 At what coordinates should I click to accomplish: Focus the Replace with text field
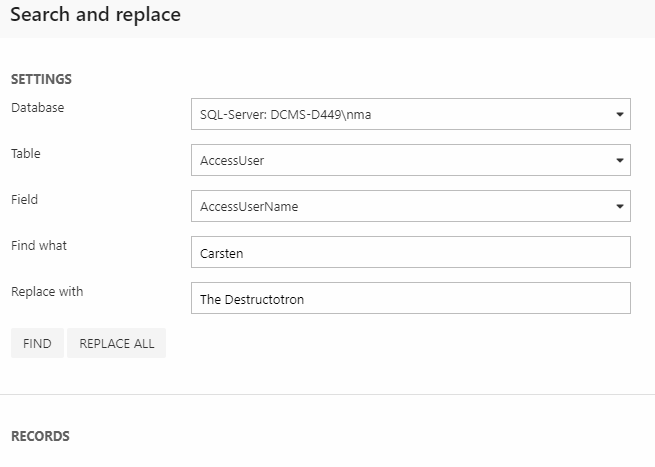tap(410, 298)
